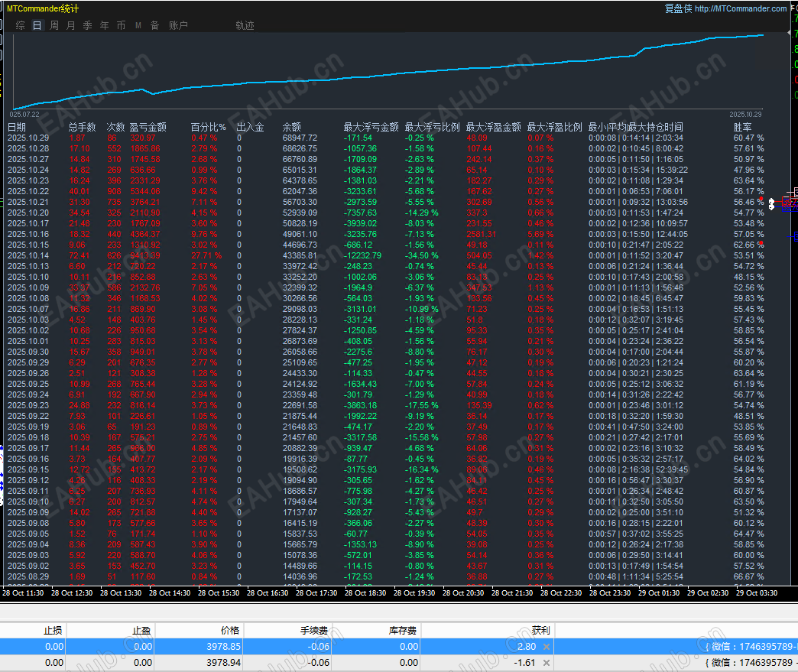The height and width of the screenshot is (672, 798).
Task: Show the 月 monthly statistics tab
Action: click(x=71, y=25)
